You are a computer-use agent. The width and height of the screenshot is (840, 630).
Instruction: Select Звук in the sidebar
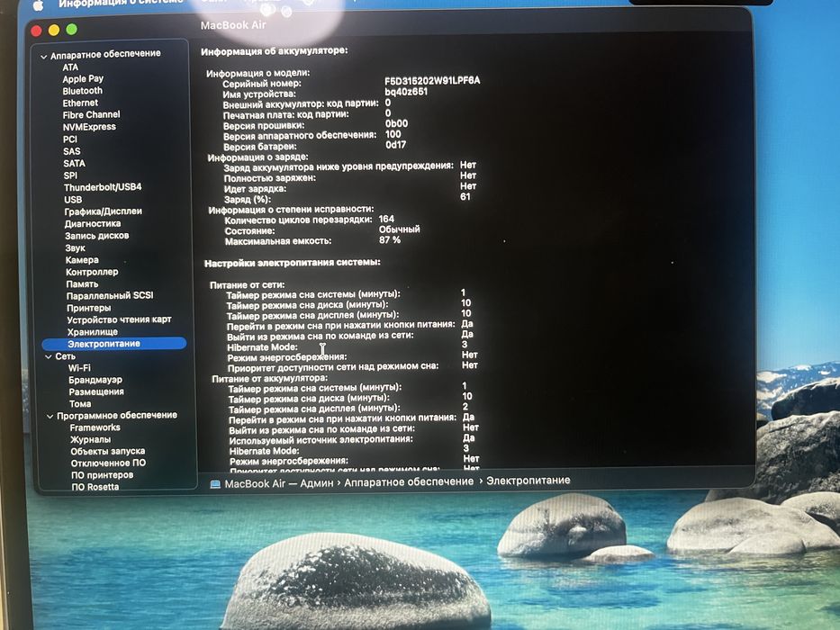pyautogui.click(x=76, y=248)
